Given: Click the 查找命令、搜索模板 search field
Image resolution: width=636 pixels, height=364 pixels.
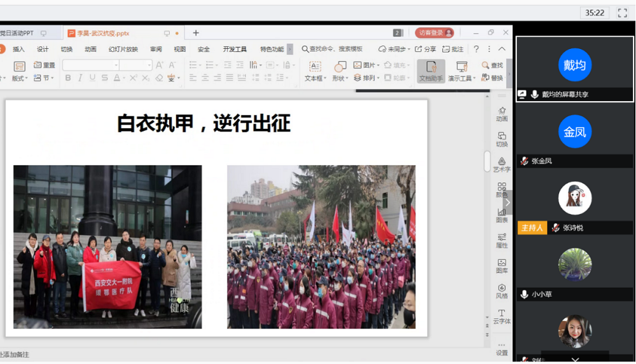Looking at the screenshot, I should (x=332, y=49).
